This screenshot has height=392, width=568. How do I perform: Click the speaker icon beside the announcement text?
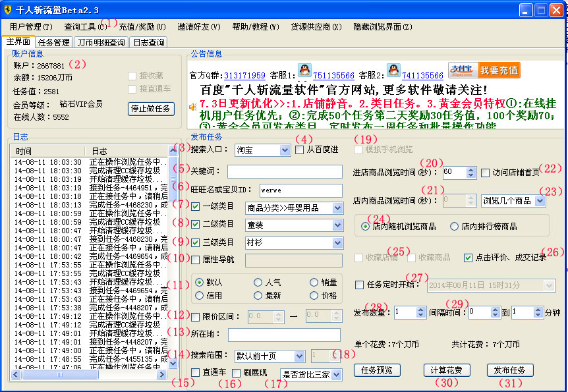[193, 107]
